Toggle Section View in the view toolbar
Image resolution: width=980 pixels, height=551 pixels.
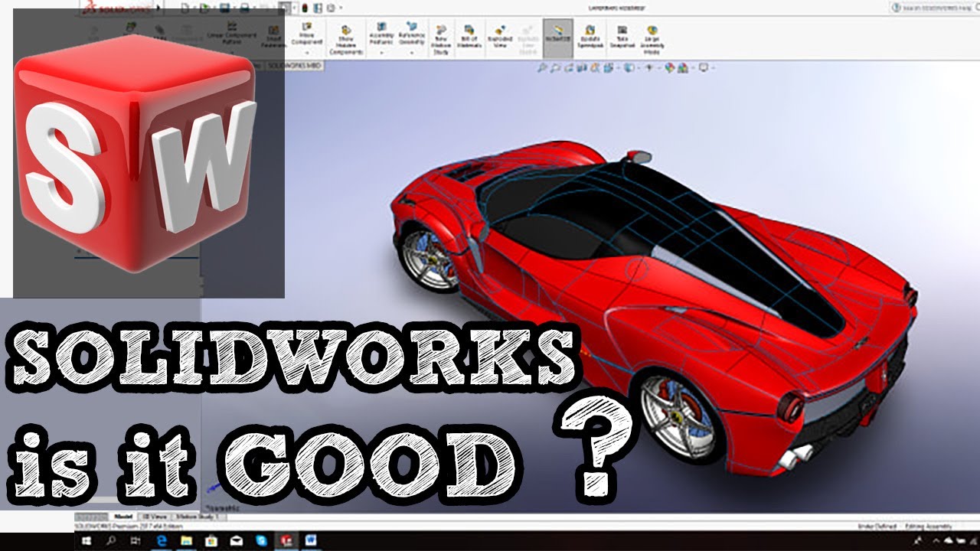pos(582,68)
